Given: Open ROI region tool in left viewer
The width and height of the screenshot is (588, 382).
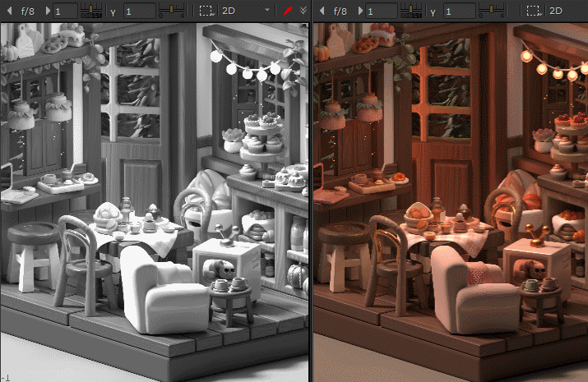Looking at the screenshot, I should pos(206,11).
